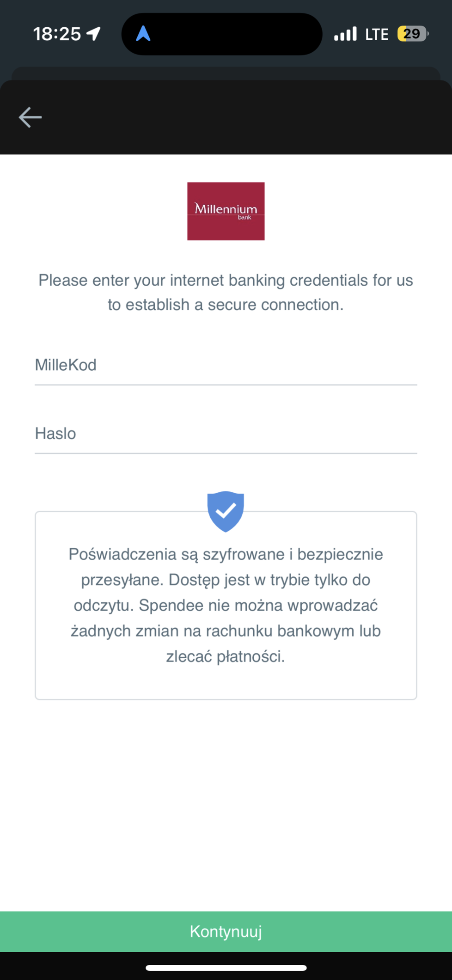This screenshot has width=452, height=980.
Task: Tap the word Spendee in the notice
Action: [x=171, y=605]
